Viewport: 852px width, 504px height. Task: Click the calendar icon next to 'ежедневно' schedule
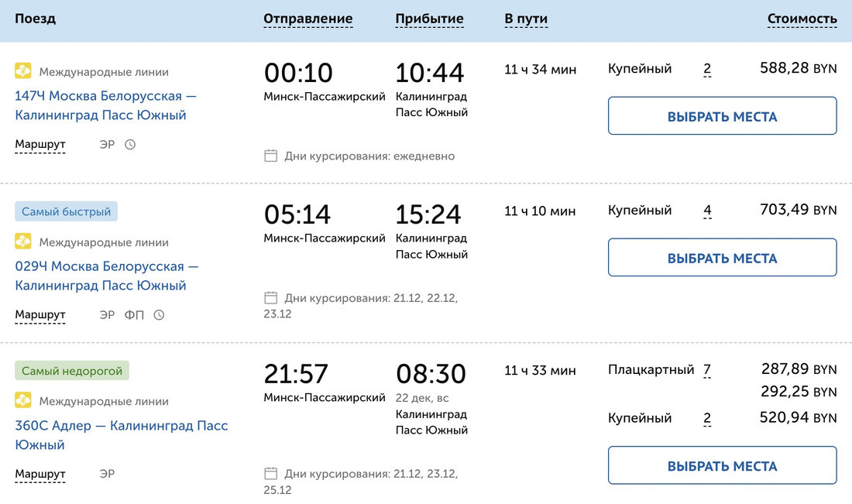[271, 156]
